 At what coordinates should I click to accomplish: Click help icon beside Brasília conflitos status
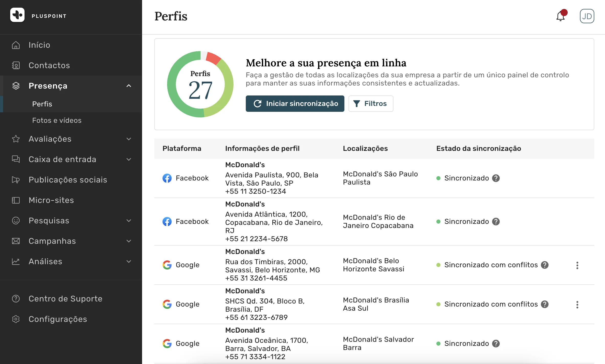pyautogui.click(x=545, y=304)
